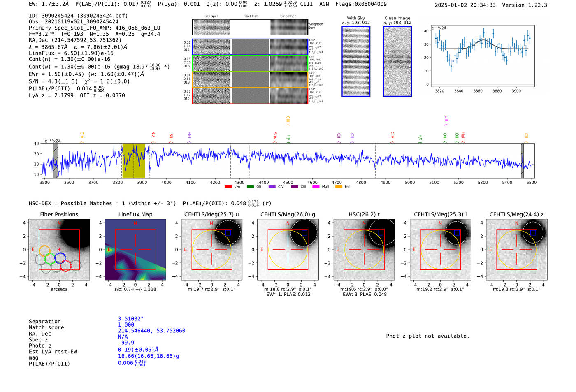Click the red-bordered 2D fiber spectrum row
Viewport: 576px width, 392px height.
(250, 95)
